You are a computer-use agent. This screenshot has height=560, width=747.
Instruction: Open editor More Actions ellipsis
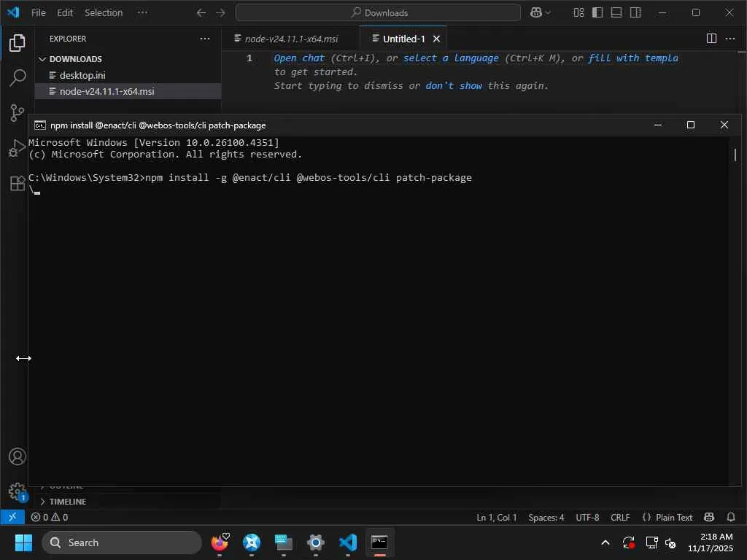[x=729, y=39]
